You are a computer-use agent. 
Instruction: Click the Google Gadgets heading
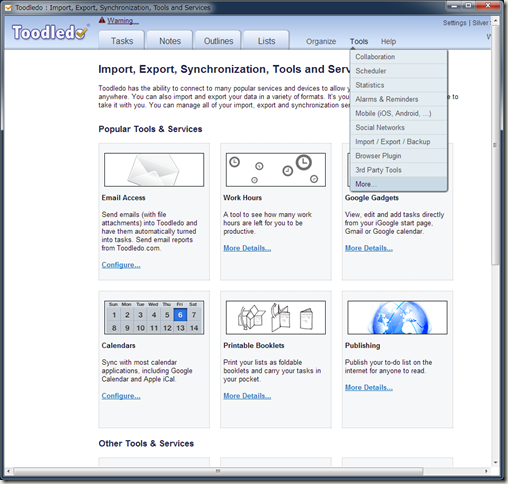pos(372,198)
